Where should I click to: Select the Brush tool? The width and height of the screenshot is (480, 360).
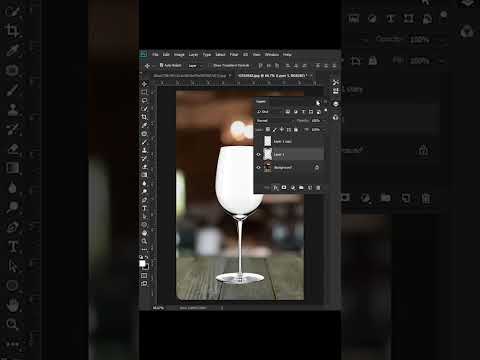click(144, 142)
